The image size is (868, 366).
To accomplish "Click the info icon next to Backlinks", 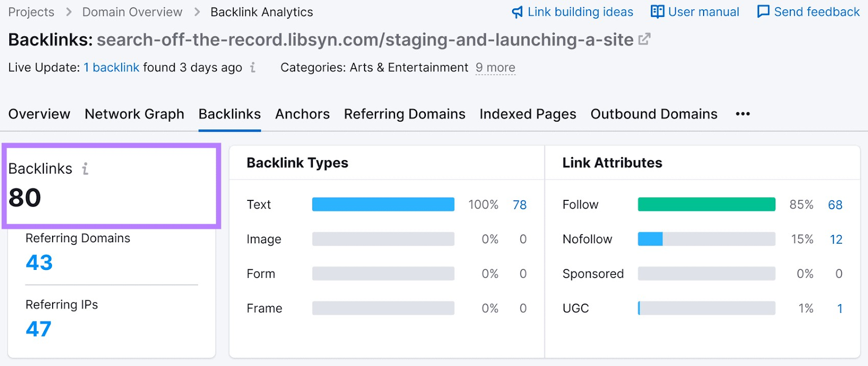I will [85, 169].
